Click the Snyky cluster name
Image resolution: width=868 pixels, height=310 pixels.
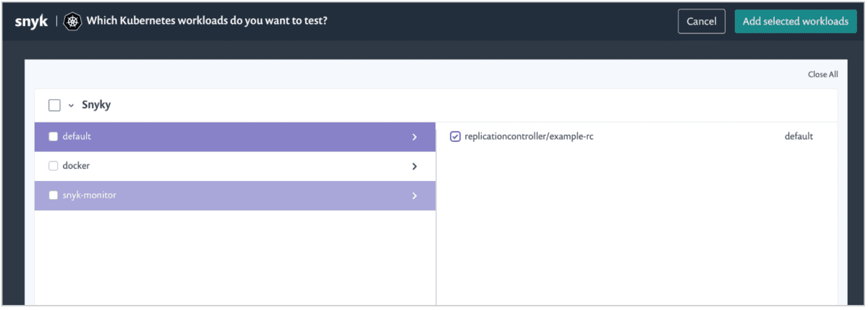[x=96, y=106]
